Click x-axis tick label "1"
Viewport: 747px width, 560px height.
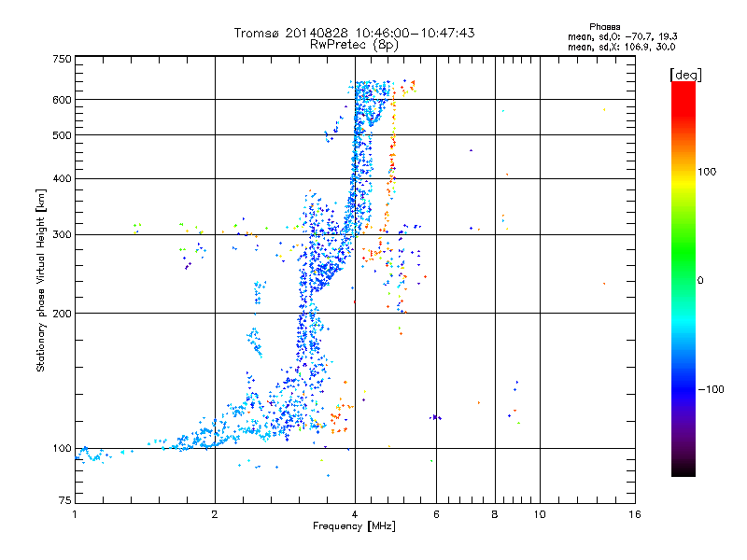tap(75, 514)
